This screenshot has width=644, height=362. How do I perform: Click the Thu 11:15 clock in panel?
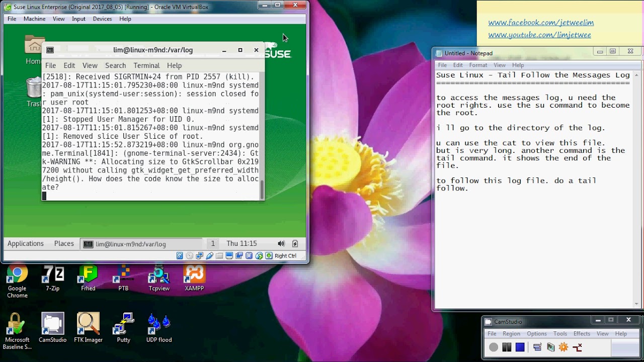(x=242, y=243)
